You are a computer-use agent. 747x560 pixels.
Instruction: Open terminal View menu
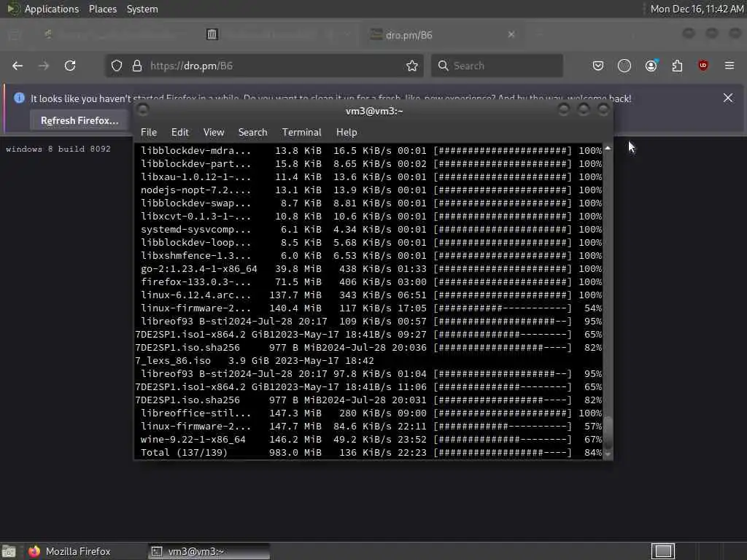point(214,133)
